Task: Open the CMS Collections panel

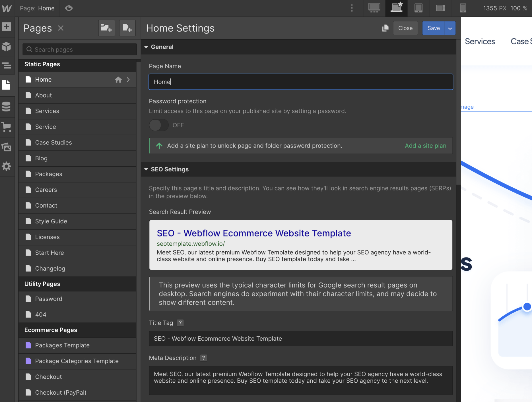Action: [6, 107]
